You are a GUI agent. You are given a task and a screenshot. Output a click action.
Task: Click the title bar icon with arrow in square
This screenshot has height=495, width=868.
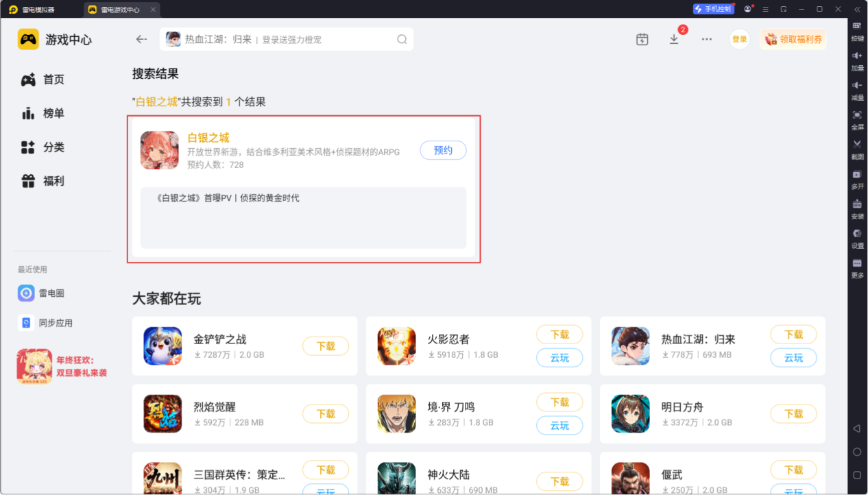(x=783, y=9)
